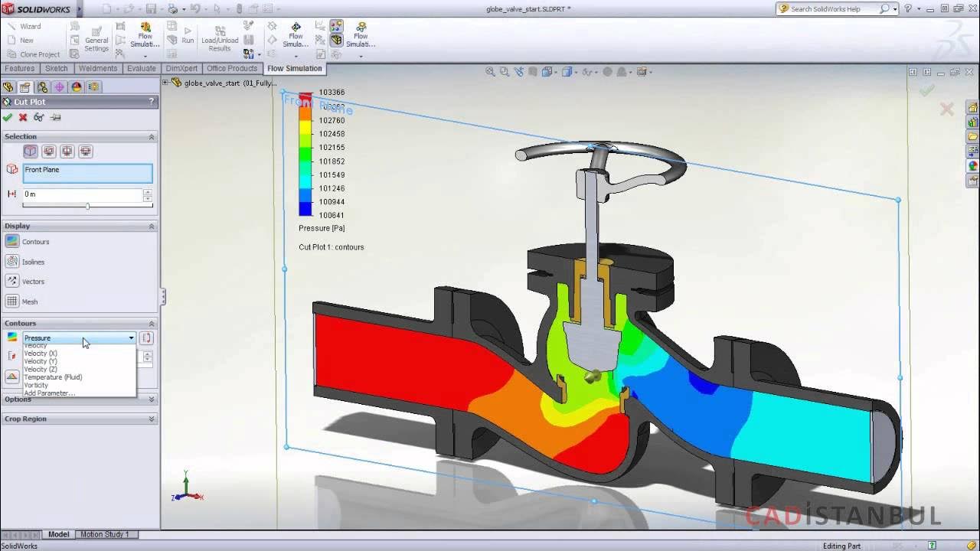Screen dimensions: 980x551
Task: Select fourth selection mode button in Selection
Action: point(85,152)
